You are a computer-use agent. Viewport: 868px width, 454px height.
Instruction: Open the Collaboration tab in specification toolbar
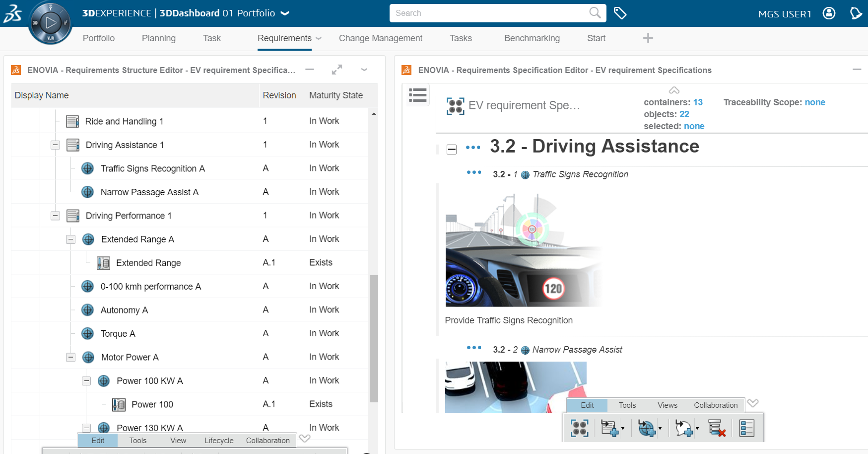[716, 405]
